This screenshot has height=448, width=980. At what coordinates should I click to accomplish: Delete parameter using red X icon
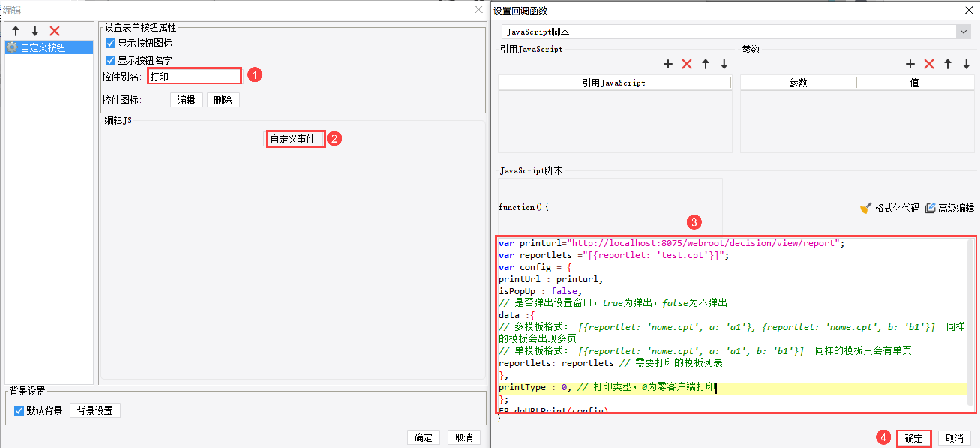coord(929,64)
